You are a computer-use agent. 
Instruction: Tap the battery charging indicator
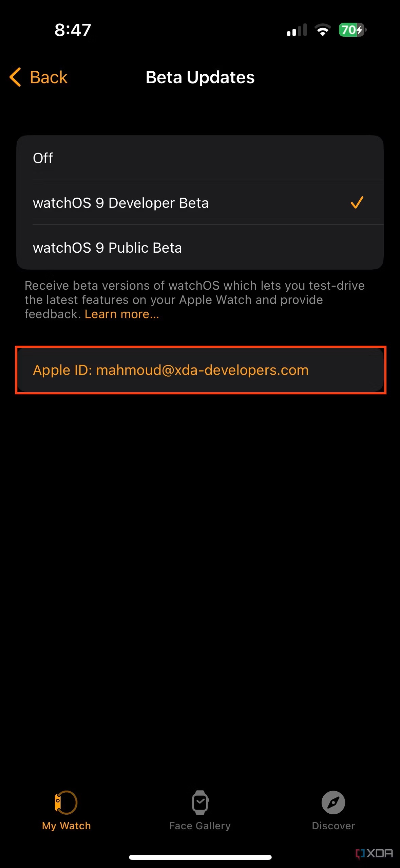pos(353,30)
